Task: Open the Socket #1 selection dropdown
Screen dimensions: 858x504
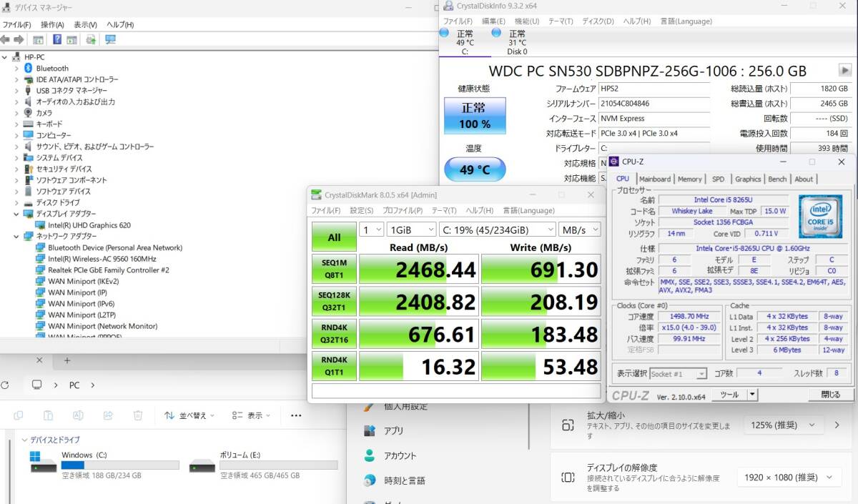Action: pyautogui.click(x=678, y=373)
